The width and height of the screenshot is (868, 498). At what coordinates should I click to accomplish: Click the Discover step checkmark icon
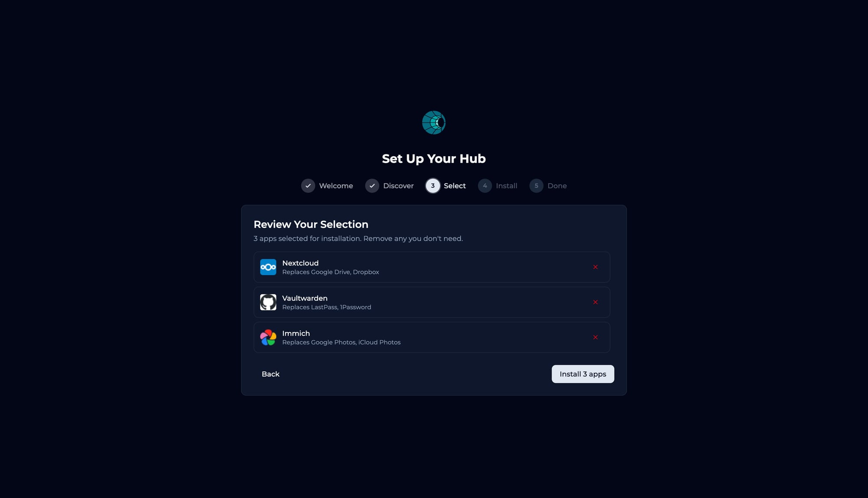click(372, 186)
